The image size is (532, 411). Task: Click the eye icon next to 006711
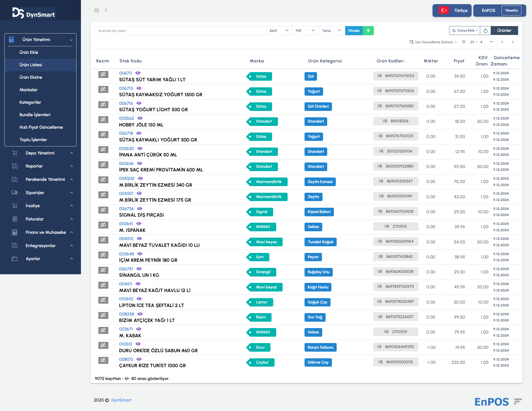tap(138, 73)
